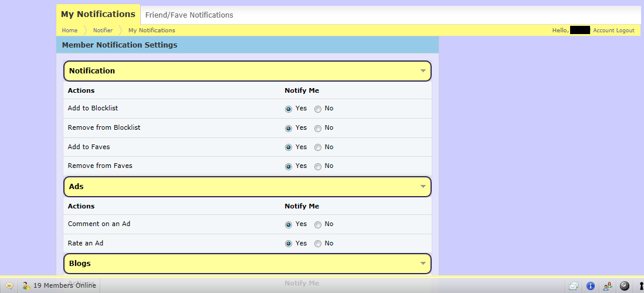Open the Account link

pos(604,31)
